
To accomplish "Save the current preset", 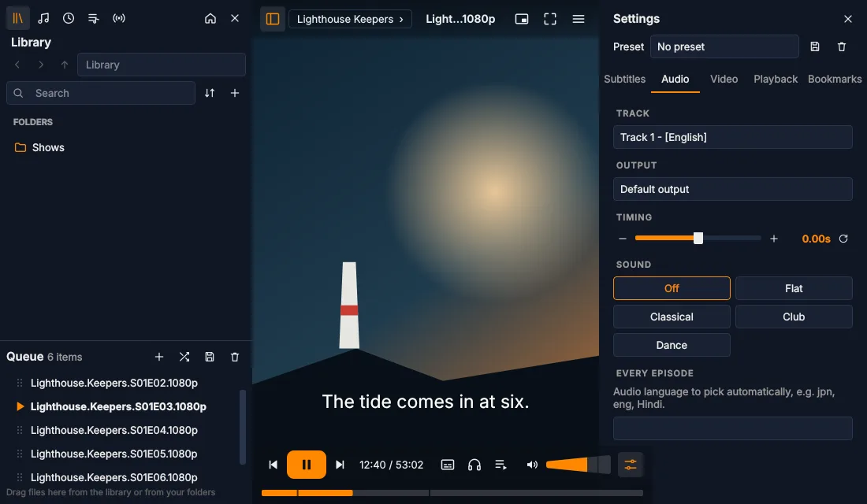I will tap(815, 47).
